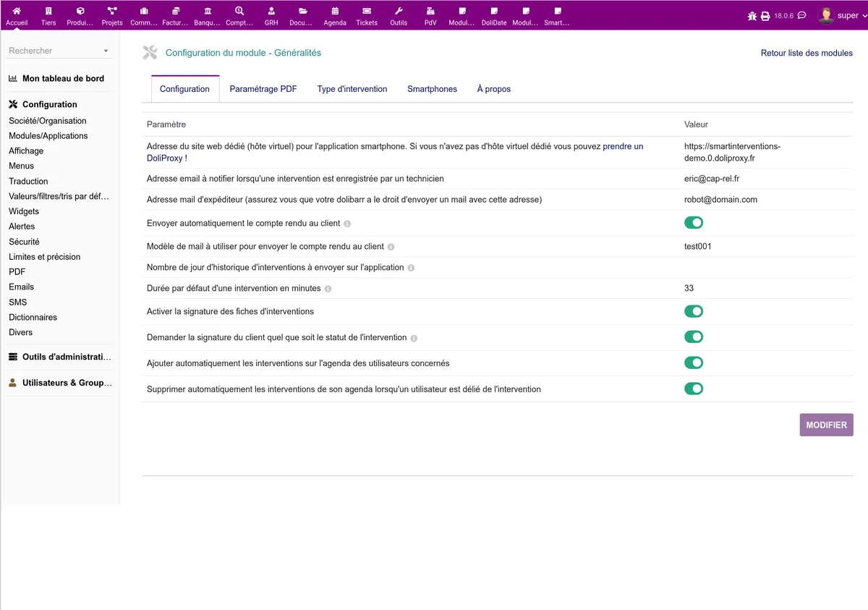Open Outils wrench icon

[399, 12]
